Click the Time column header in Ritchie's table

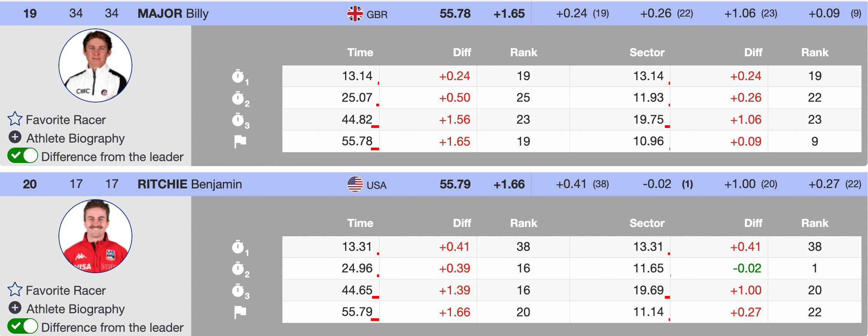(360, 223)
